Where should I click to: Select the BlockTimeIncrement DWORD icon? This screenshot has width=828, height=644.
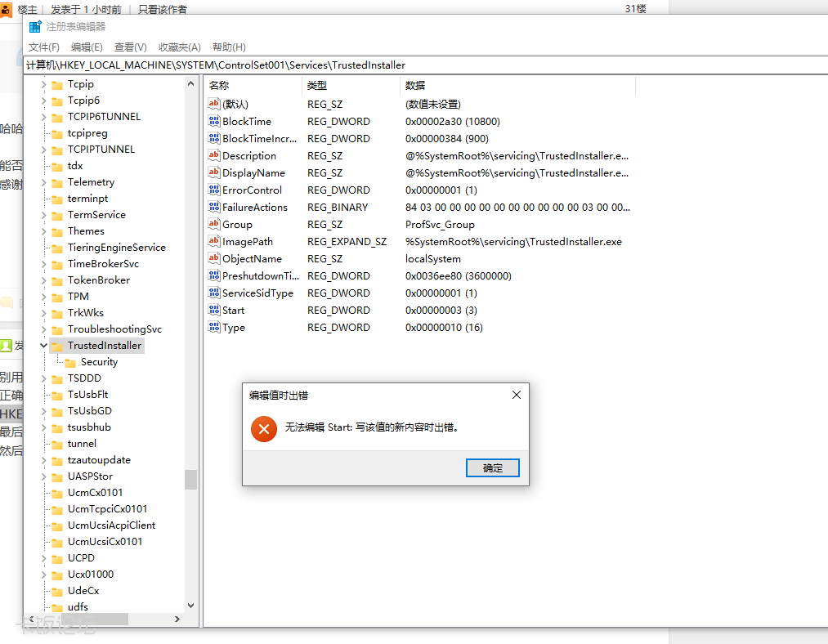(214, 138)
